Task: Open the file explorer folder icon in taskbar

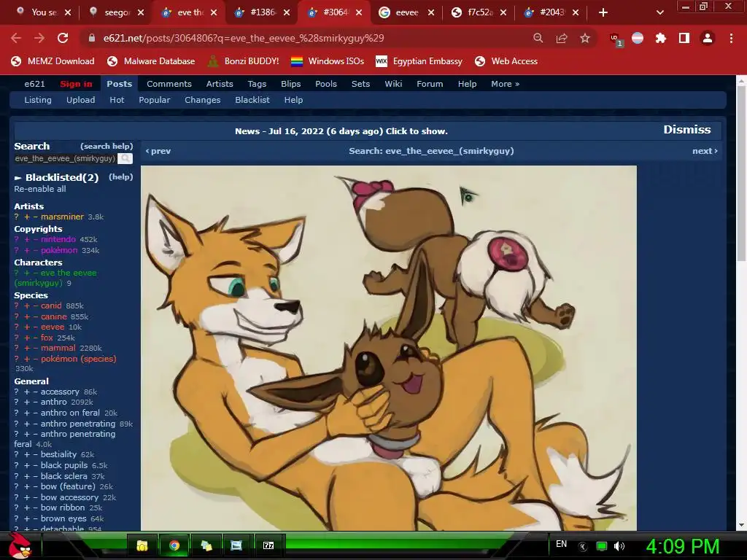Action: tap(142, 545)
